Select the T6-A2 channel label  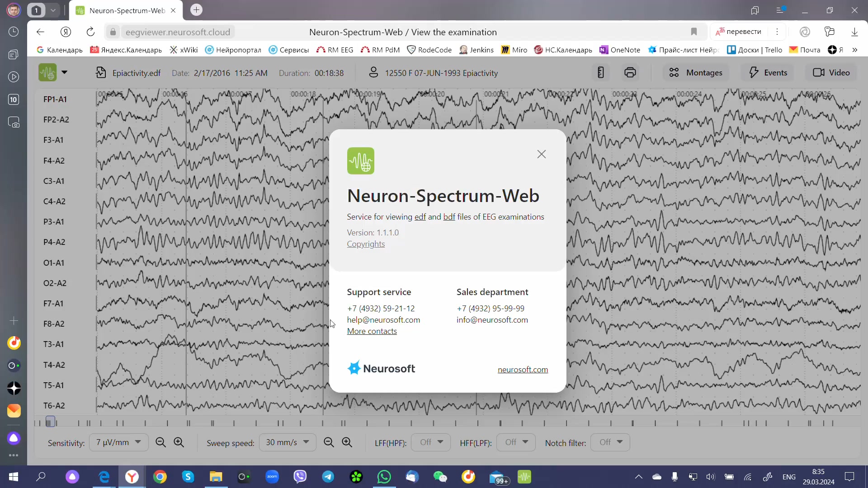[x=54, y=406]
